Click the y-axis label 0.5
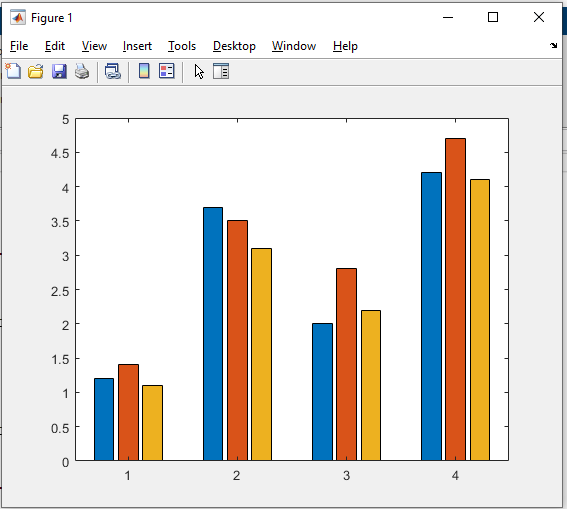 [60, 428]
